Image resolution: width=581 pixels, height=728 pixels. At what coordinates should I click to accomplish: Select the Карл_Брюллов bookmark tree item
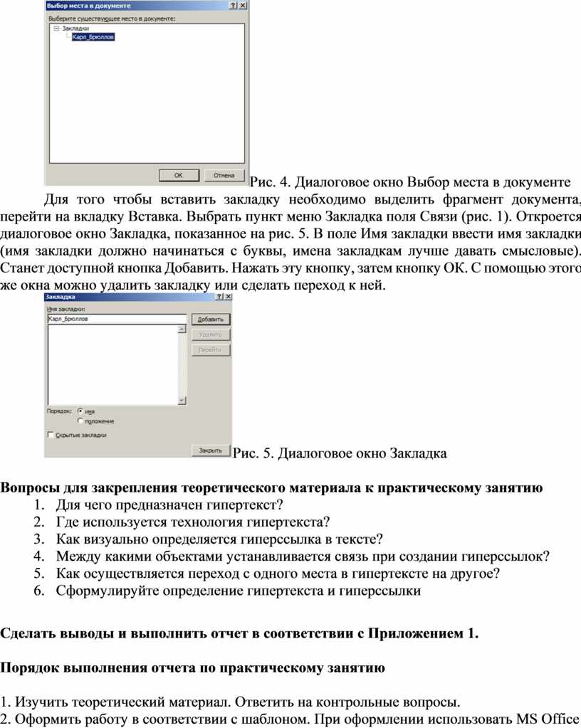[93, 37]
